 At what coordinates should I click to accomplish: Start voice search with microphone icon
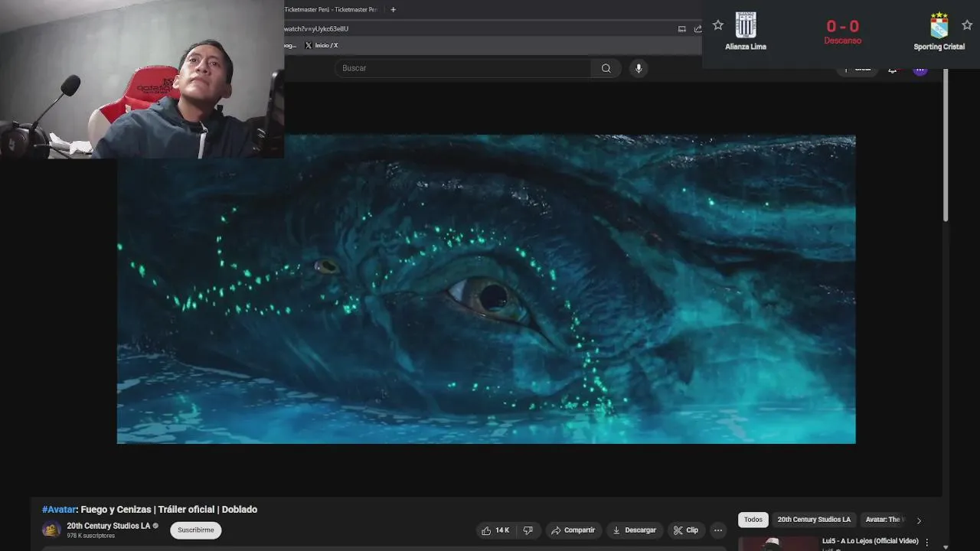639,68
